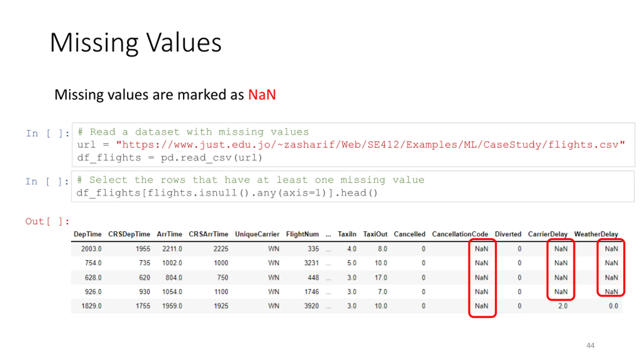Viewport: 644px width, 362px height.
Task: Click the DepTime value 754.0
Action: click(93, 263)
